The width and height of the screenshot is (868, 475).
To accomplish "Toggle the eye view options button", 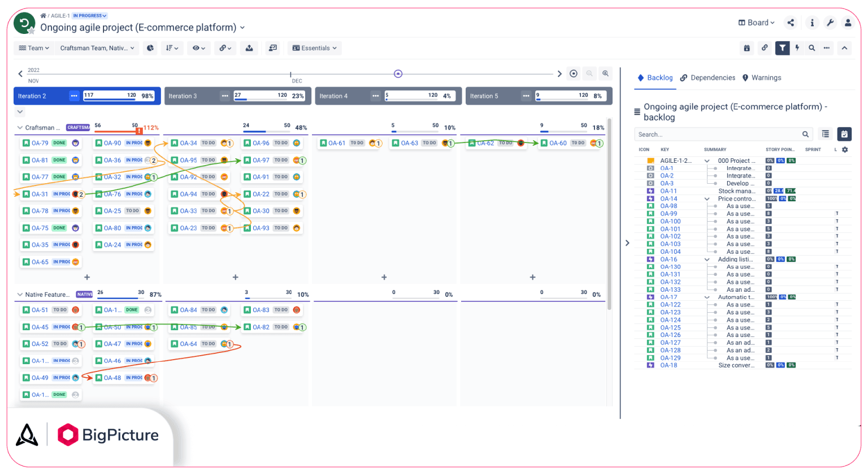I will (198, 48).
